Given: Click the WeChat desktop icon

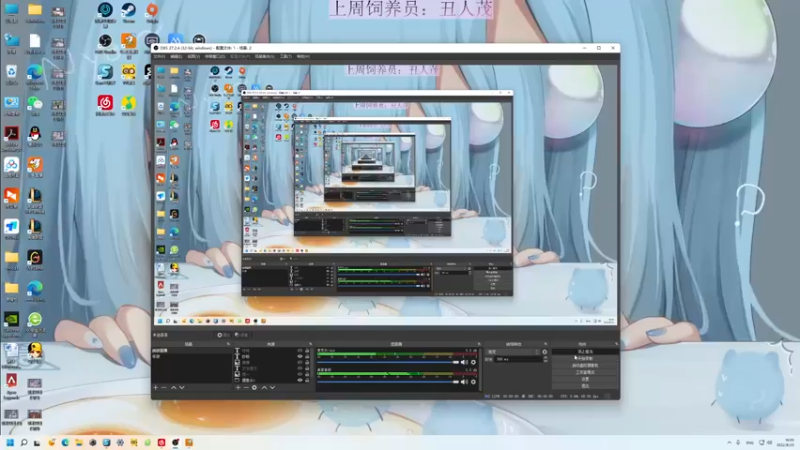Looking at the screenshot, I should (x=35, y=105).
